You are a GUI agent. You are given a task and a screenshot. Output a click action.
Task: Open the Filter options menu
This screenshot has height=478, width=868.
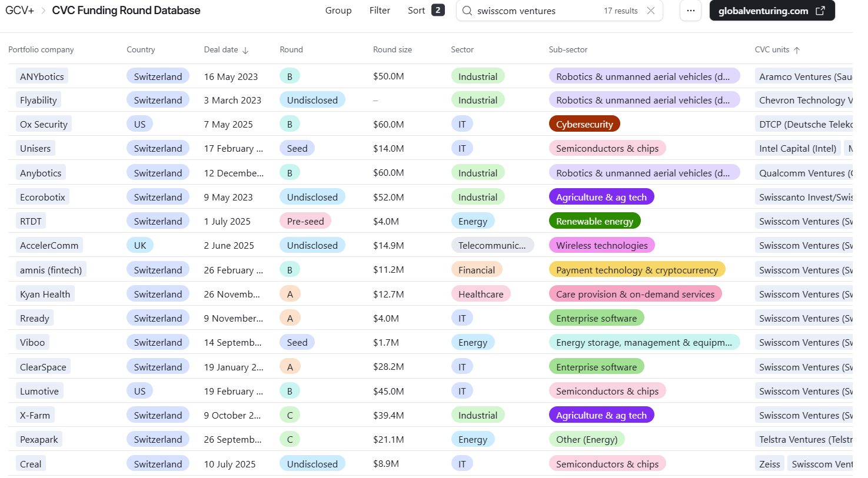[x=380, y=11]
